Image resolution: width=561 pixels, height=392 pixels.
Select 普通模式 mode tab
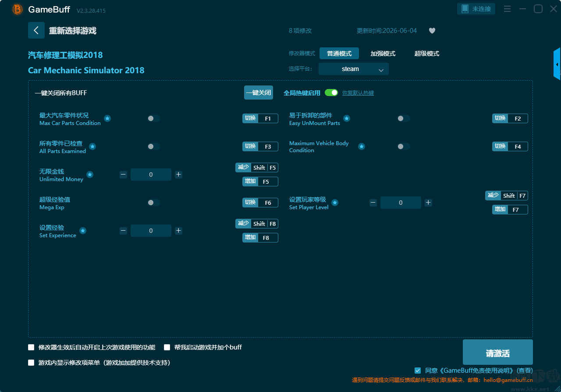[339, 53]
